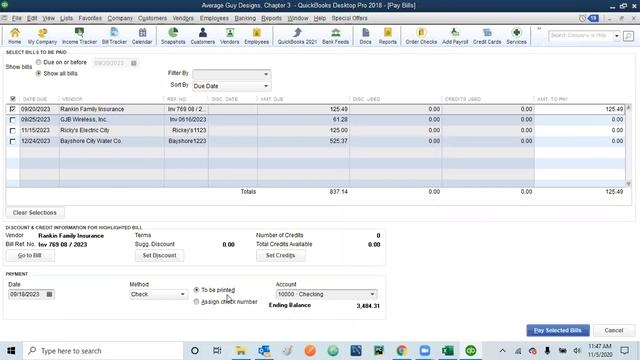Click the Windows taskbar search box
Viewport: 640px width, 360px height.
point(103,351)
